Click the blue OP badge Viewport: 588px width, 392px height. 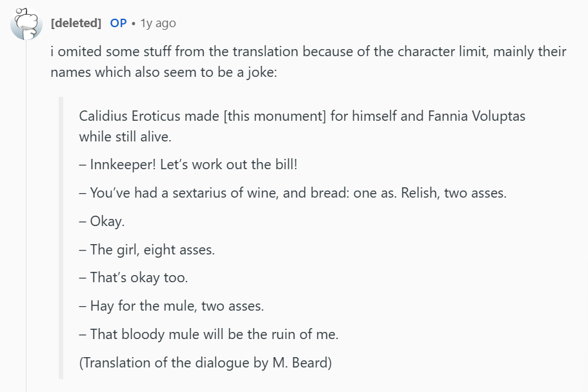[x=118, y=23]
